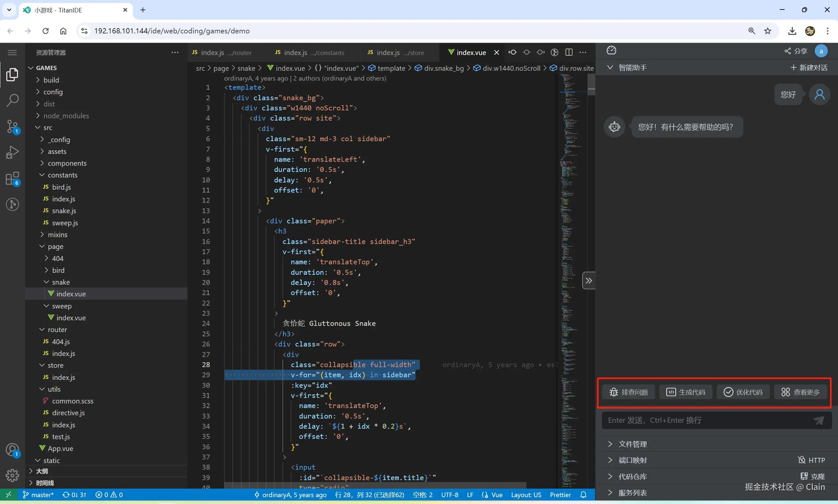Click 克隆 clone in 代码仓库 row
This screenshot has width=838, height=504.
click(813, 476)
